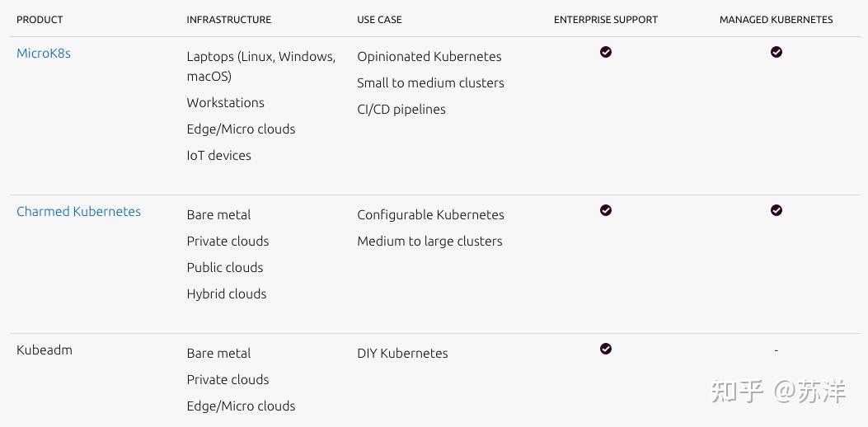Click Charmed Kubernetes Enterprise Support checkmark
868x427 pixels.
point(606,210)
